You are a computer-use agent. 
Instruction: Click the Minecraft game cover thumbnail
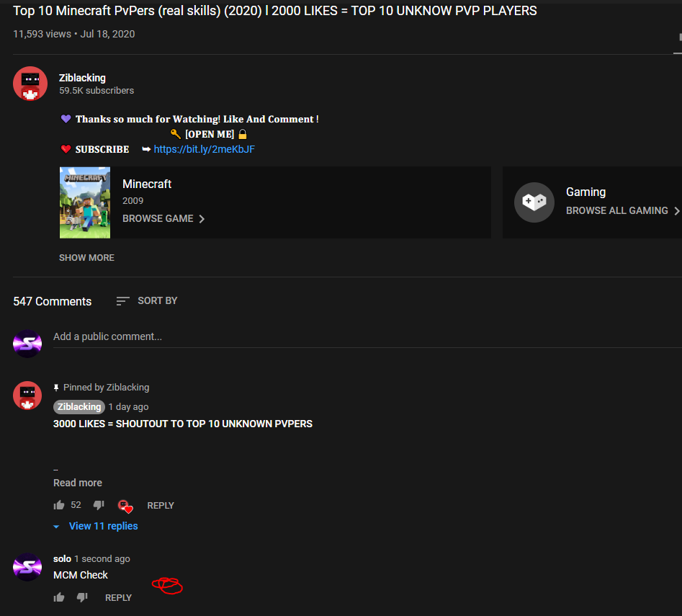(85, 202)
